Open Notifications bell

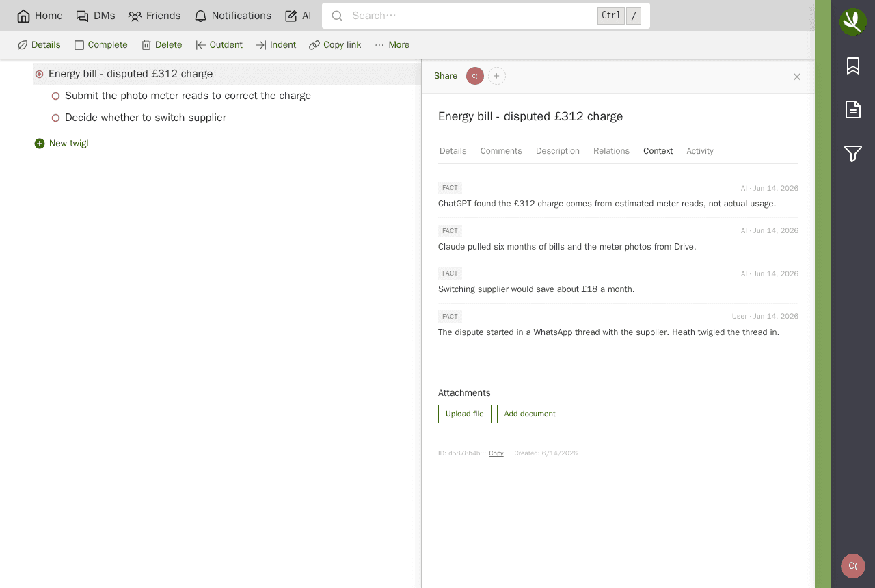click(232, 16)
